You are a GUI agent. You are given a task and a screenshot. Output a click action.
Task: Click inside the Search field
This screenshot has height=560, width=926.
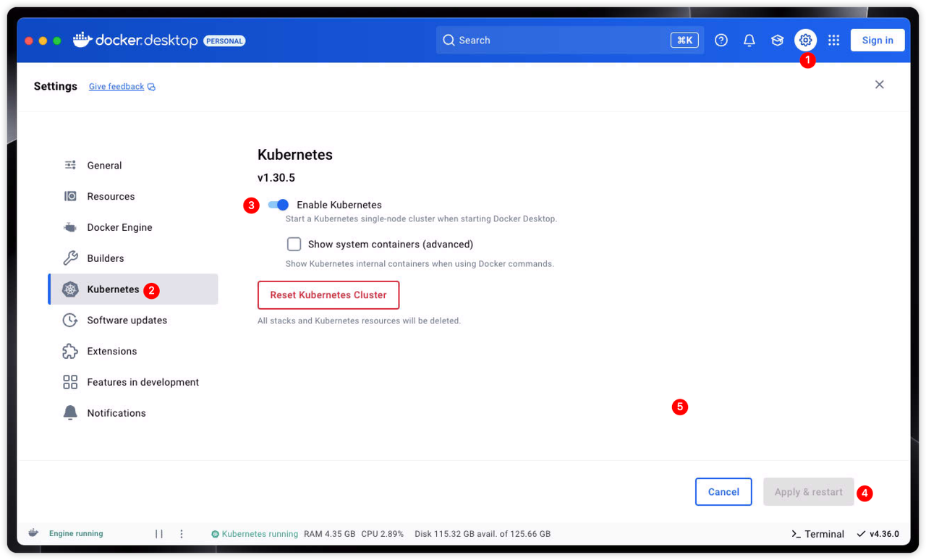pyautogui.click(x=570, y=41)
